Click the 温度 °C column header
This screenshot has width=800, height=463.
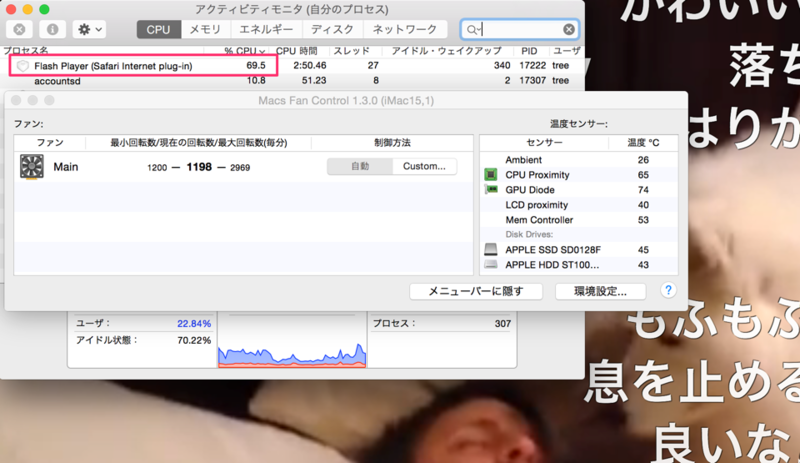click(x=643, y=142)
